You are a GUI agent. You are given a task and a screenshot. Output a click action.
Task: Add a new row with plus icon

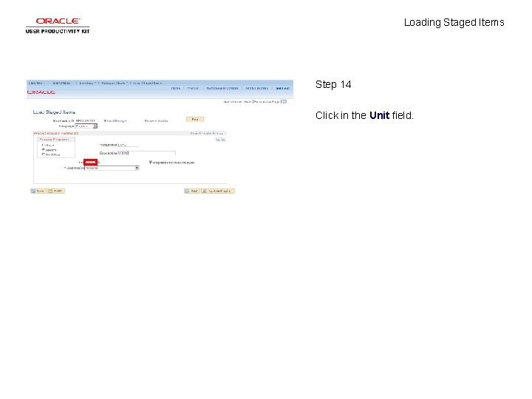(218, 140)
